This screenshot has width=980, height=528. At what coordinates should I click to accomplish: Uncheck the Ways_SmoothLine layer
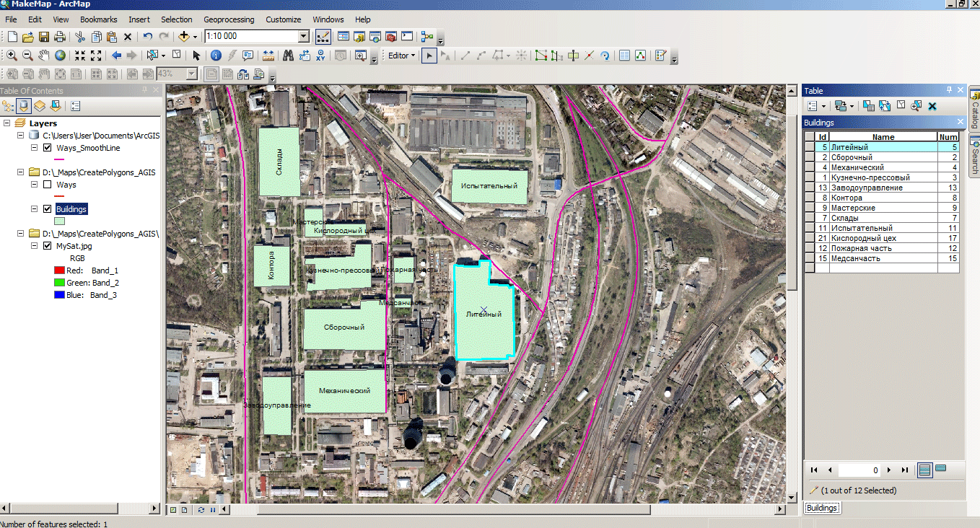coord(48,148)
